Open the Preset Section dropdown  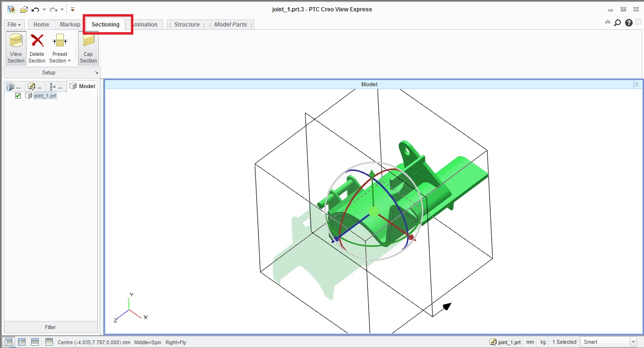(60, 48)
